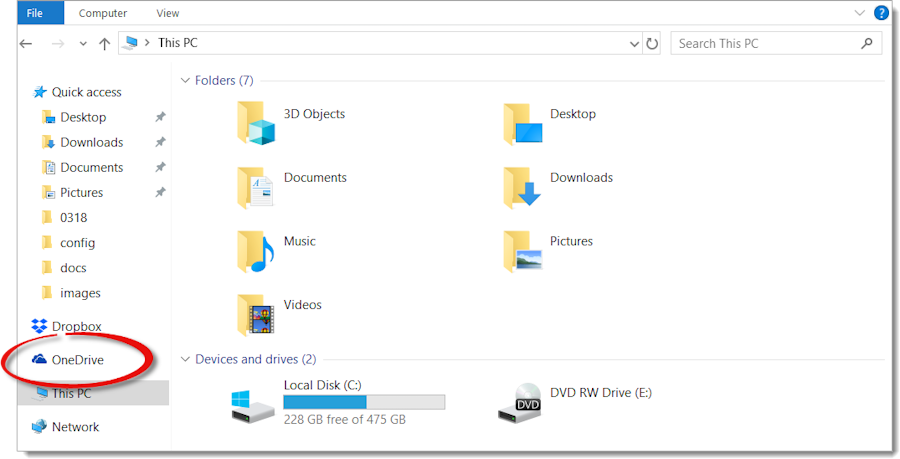This screenshot has height=459, width=900.
Task: Open the Videos folder icon
Action: 256,314
